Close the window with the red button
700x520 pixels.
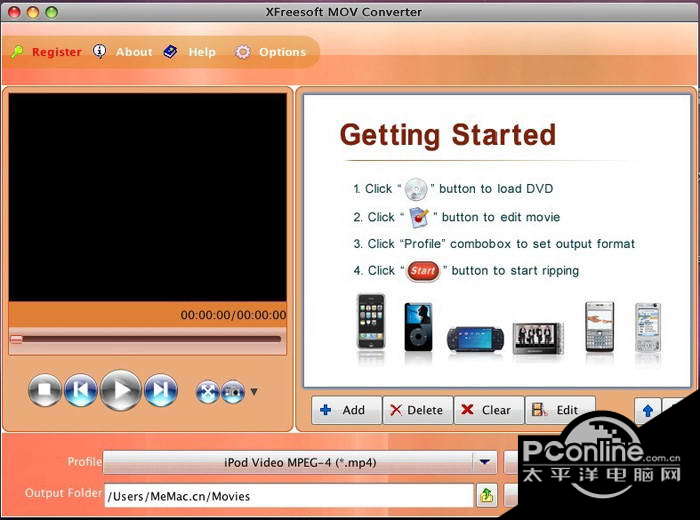[x=14, y=12]
